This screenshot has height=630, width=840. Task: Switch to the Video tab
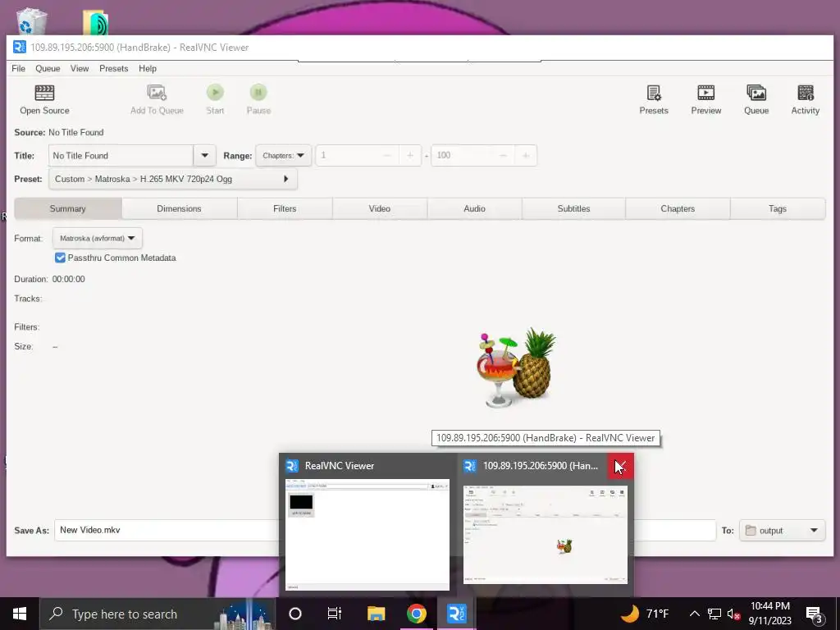click(x=379, y=209)
